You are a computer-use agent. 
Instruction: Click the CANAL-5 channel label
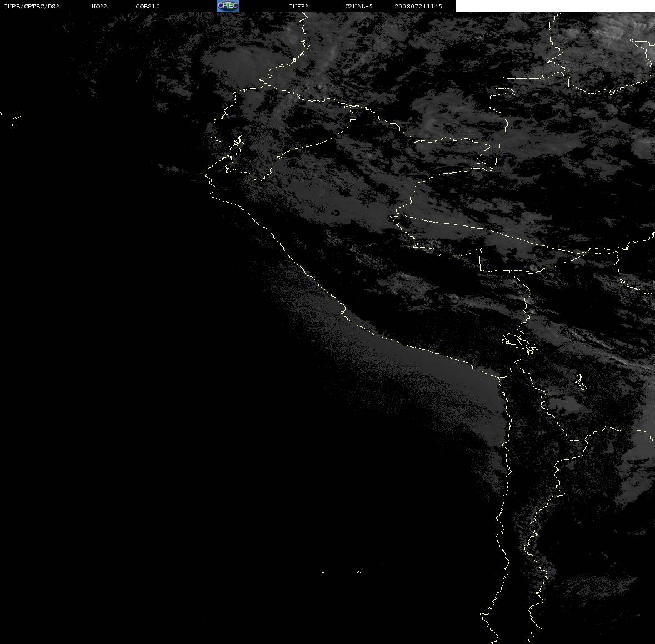tap(358, 6)
